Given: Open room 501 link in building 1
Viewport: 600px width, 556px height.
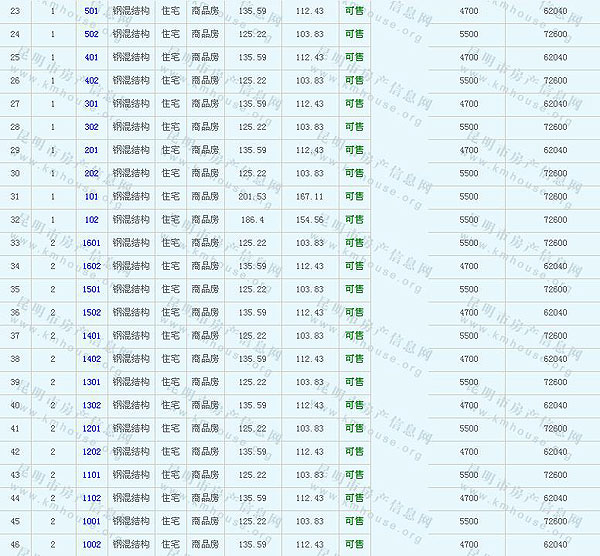Looking at the screenshot, I should pyautogui.click(x=91, y=11).
